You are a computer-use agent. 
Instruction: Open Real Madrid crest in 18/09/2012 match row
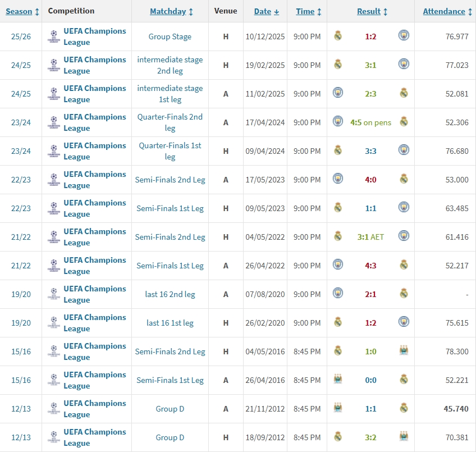pos(337,437)
